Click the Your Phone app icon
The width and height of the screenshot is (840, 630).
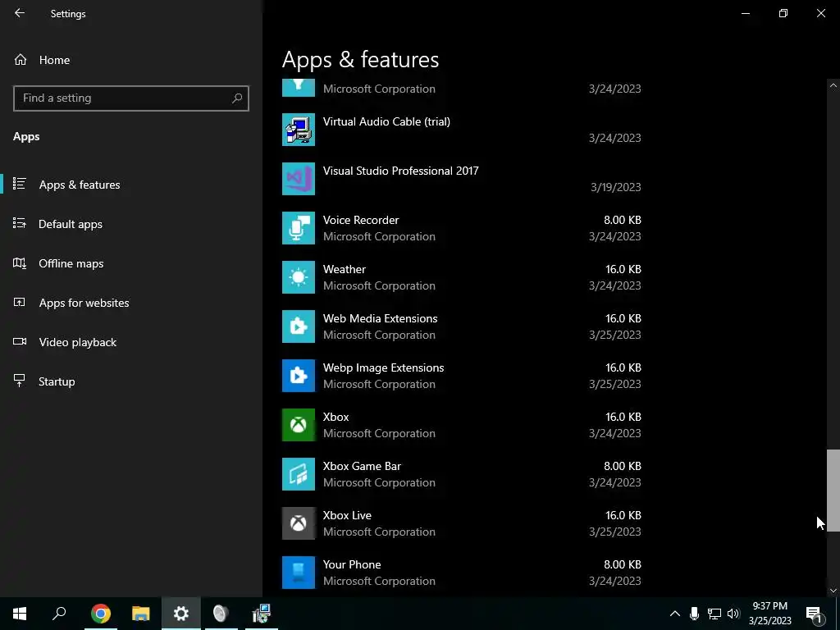(299, 573)
